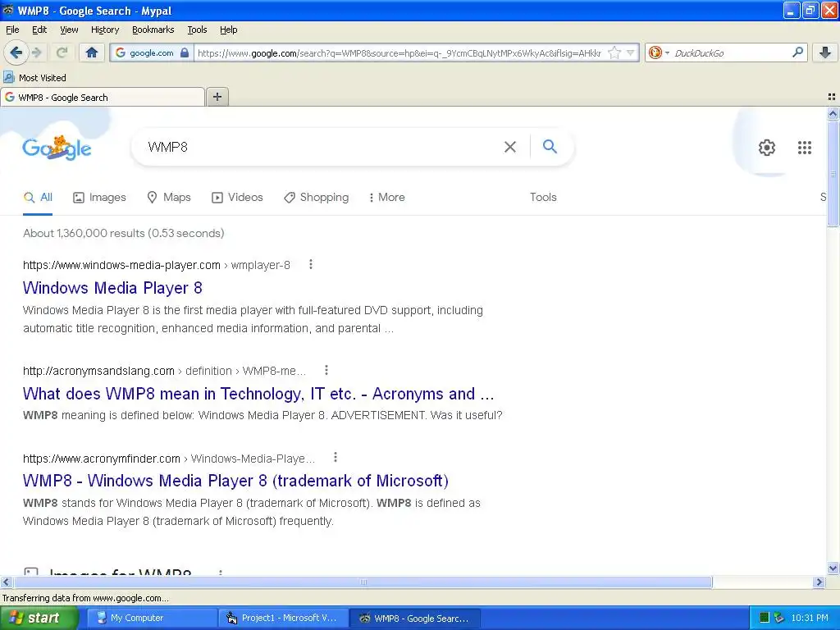
Task: Click horizontal scrollbar right arrow
Action: click(819, 582)
